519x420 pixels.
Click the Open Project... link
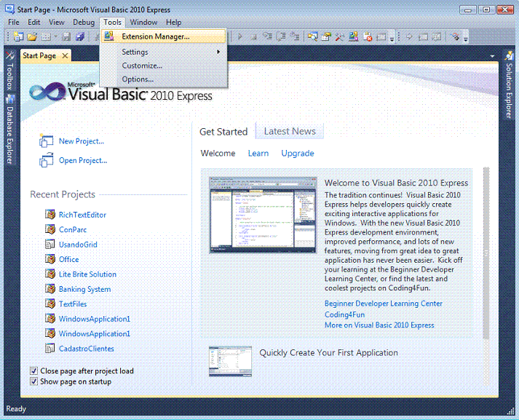pyautogui.click(x=83, y=160)
